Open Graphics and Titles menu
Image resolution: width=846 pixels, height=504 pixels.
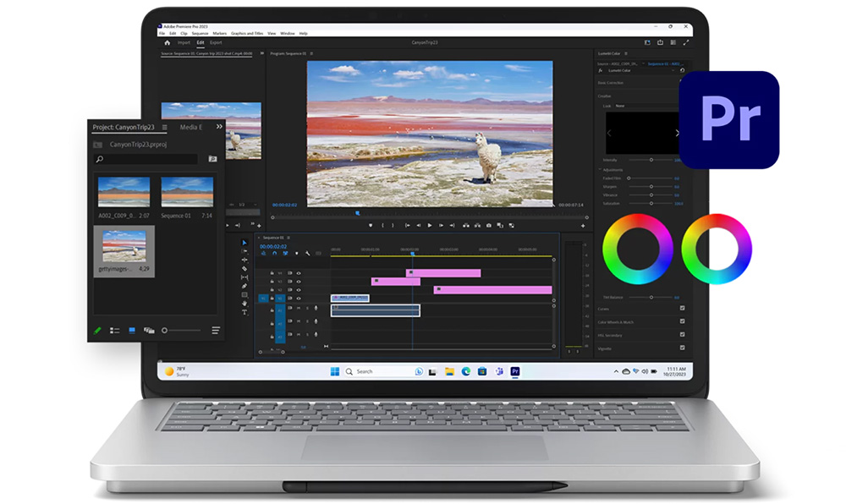point(247,34)
